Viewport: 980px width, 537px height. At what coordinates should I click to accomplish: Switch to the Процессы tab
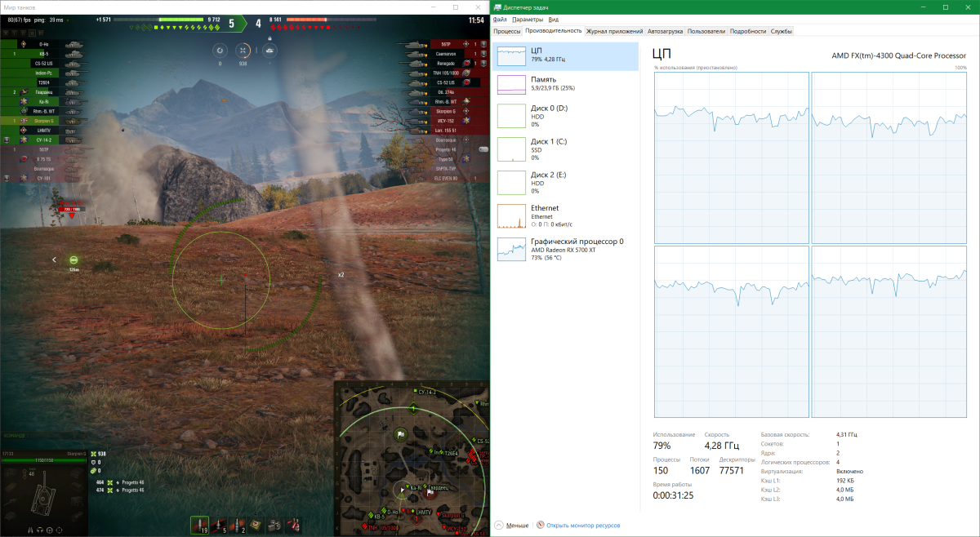506,31
